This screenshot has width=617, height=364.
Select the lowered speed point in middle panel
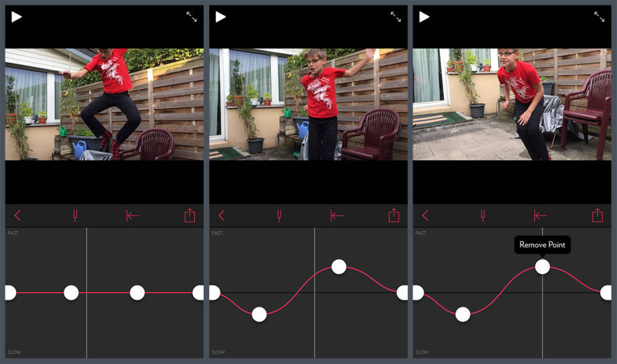point(259,314)
